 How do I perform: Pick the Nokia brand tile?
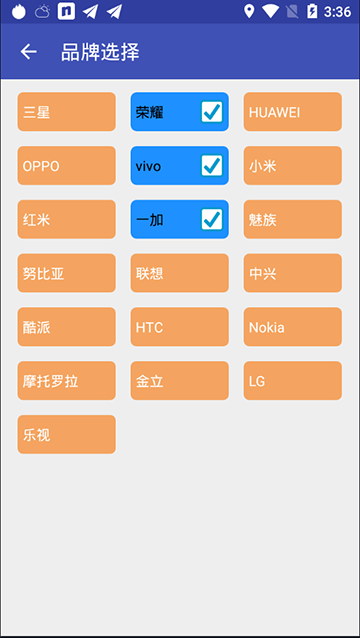click(x=292, y=327)
